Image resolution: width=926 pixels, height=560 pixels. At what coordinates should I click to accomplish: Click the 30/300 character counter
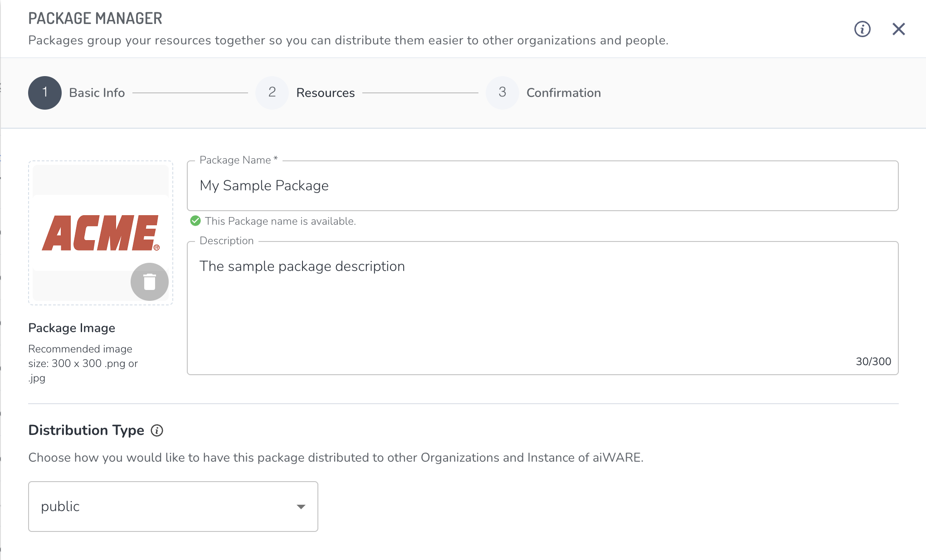point(873,362)
